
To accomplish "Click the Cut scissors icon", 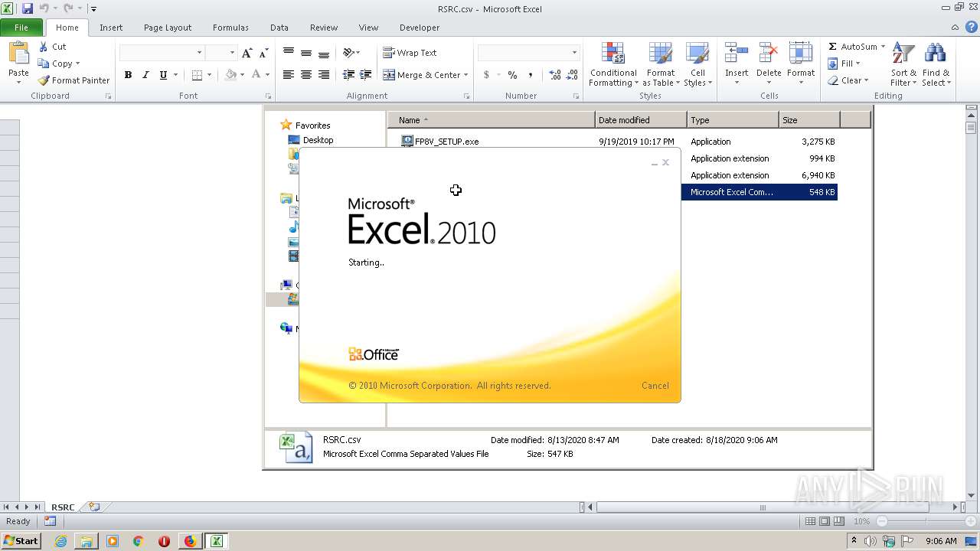I will 43,47.
